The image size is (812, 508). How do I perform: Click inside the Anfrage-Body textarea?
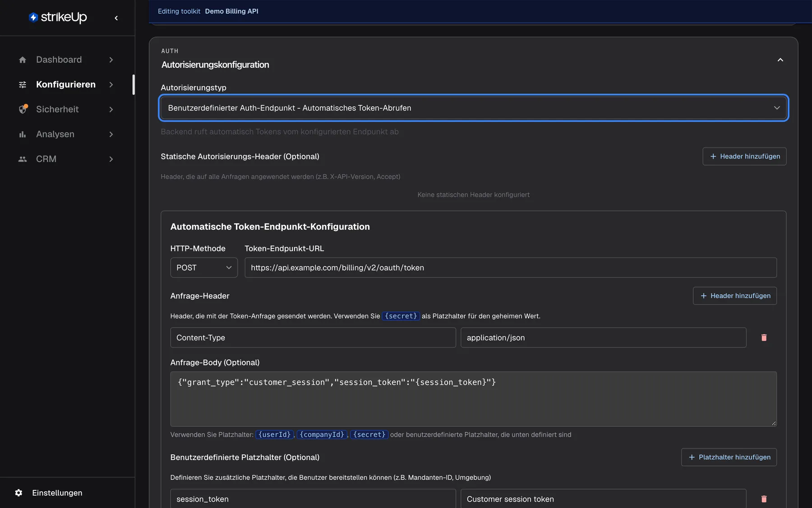[x=473, y=399]
